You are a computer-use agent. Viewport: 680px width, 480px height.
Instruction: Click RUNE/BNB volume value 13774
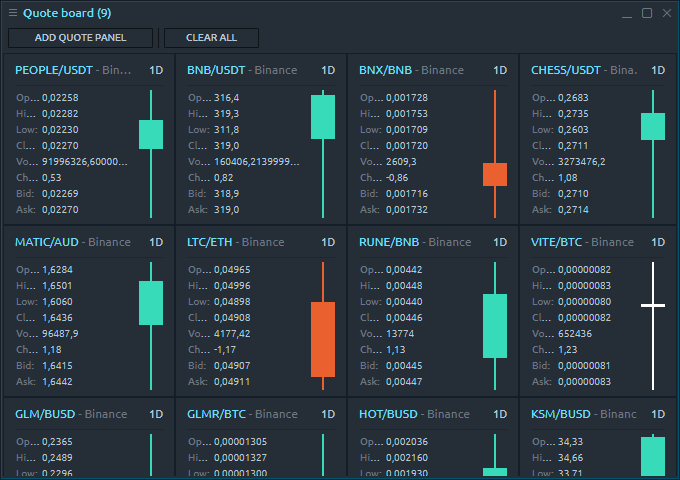click(400, 333)
